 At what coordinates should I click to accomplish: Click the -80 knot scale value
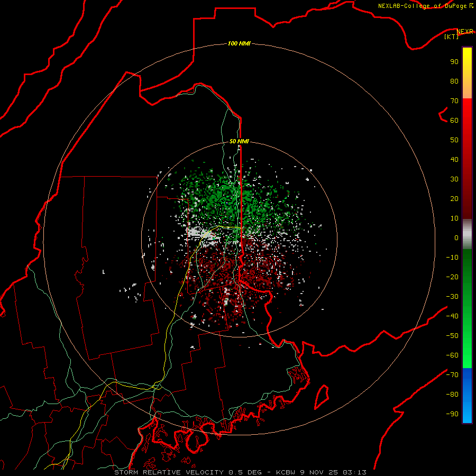click(x=452, y=395)
